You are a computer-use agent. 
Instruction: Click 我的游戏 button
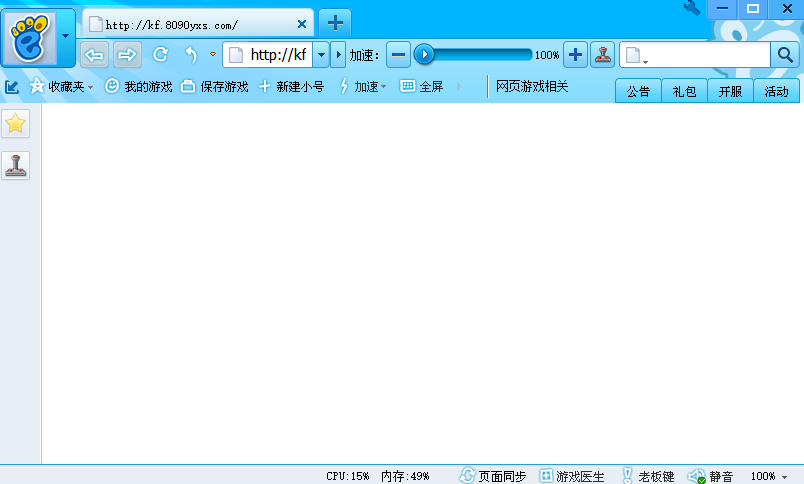[138, 87]
